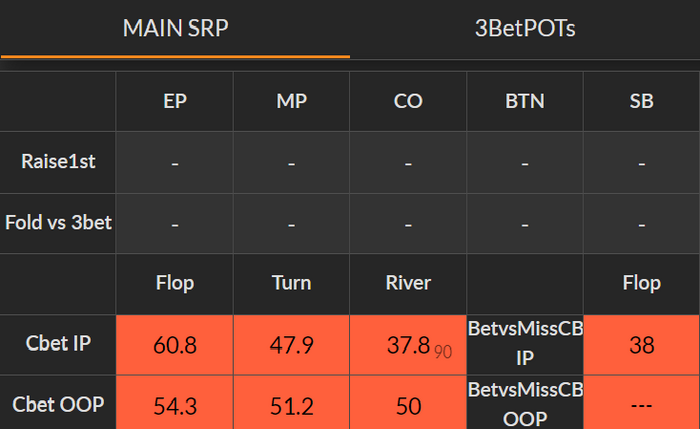Click the Cbet IP River 37.8 cell
700x429 pixels.
click(408, 345)
